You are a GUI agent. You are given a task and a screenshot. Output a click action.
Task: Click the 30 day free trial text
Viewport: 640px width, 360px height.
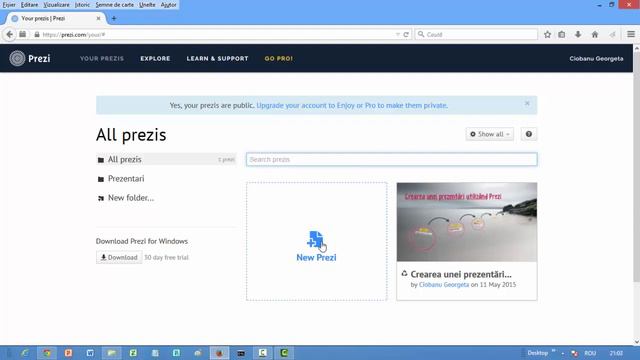(166, 258)
